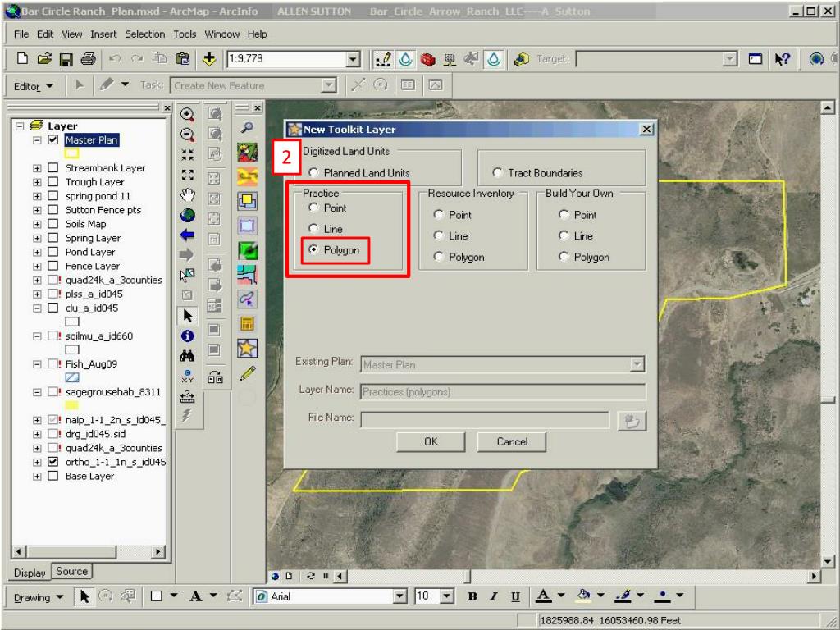
Task: Select Planned Land Units radio button
Action: pos(313,172)
